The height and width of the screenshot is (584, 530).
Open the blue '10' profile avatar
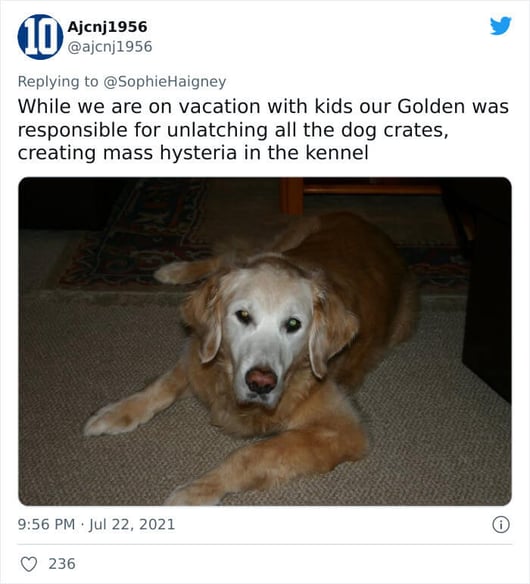pos(40,37)
